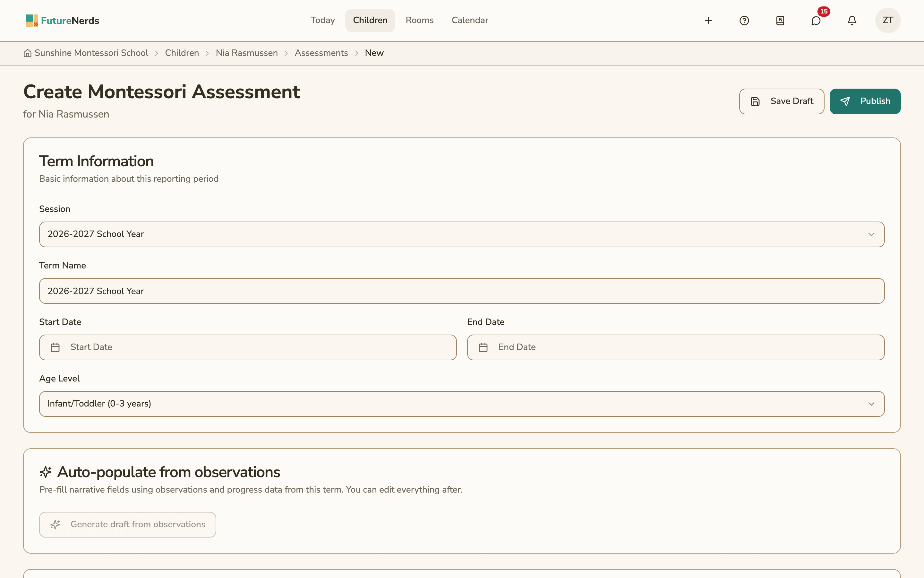This screenshot has height=578, width=924.
Task: Click the Term Information heading
Action: 96,161
